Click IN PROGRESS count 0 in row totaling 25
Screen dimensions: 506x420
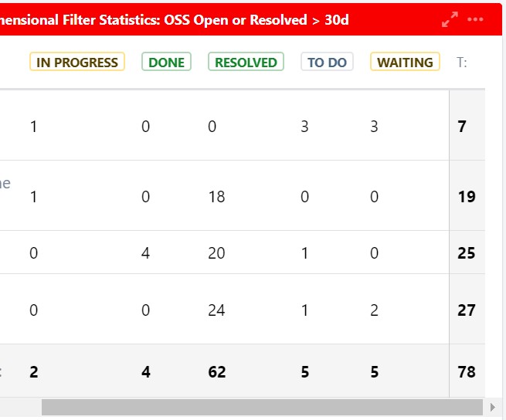tap(33, 253)
